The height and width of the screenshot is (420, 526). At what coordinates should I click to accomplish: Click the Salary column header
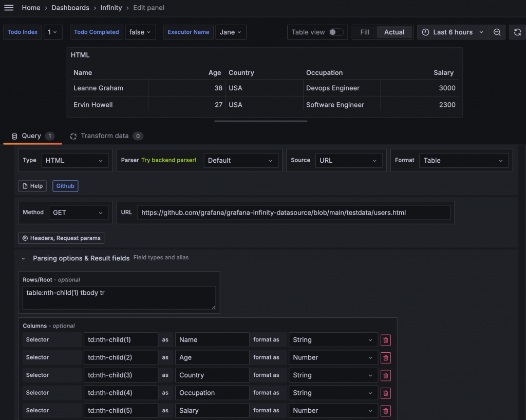(x=443, y=73)
